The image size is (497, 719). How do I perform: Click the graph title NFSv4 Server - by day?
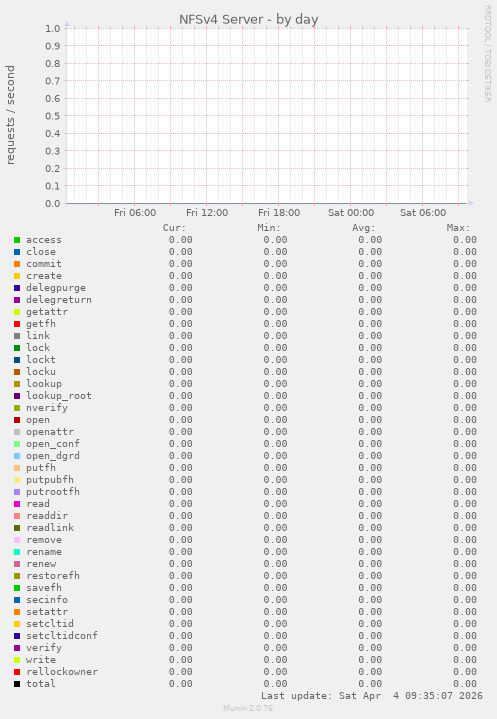[248, 20]
